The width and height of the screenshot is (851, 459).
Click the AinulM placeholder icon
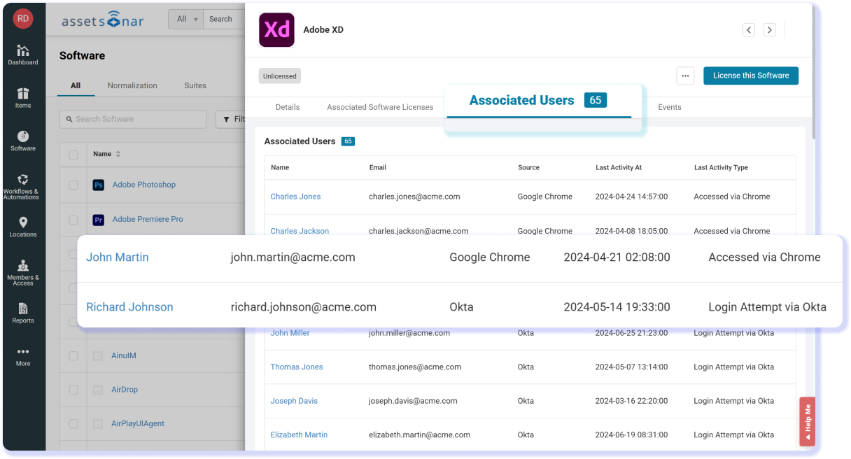point(98,356)
